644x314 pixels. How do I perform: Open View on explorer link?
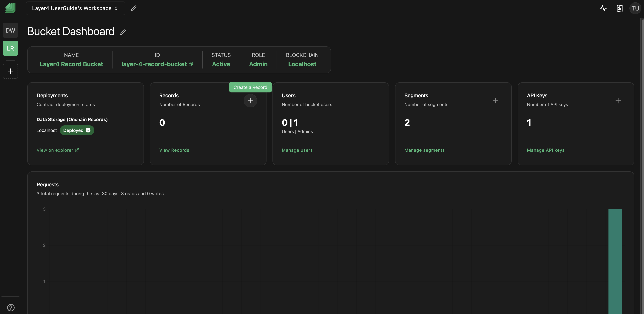pyautogui.click(x=58, y=150)
